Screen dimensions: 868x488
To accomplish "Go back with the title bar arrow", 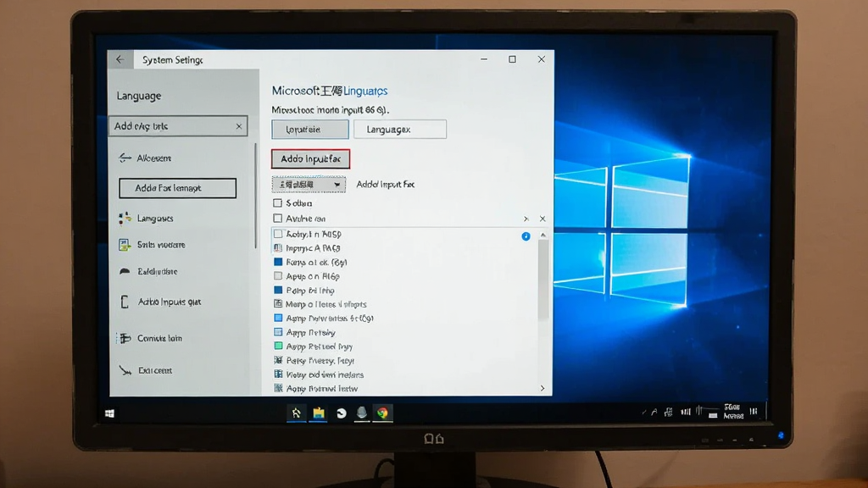I will point(120,59).
